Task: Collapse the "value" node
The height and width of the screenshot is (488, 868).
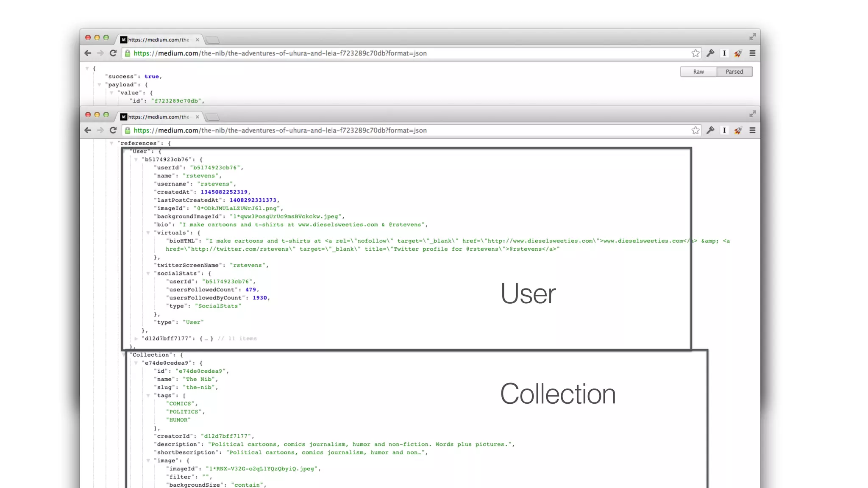Action: click(x=112, y=92)
